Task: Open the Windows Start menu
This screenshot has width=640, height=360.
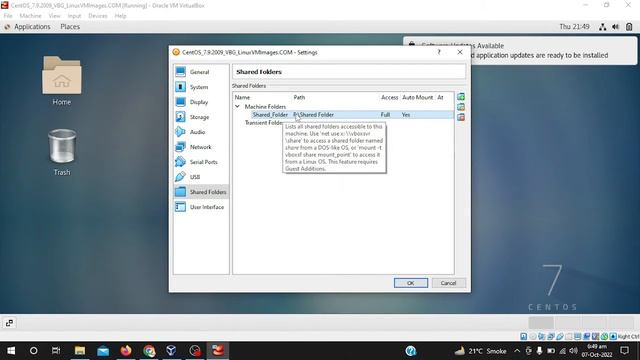Action: coord(11,351)
